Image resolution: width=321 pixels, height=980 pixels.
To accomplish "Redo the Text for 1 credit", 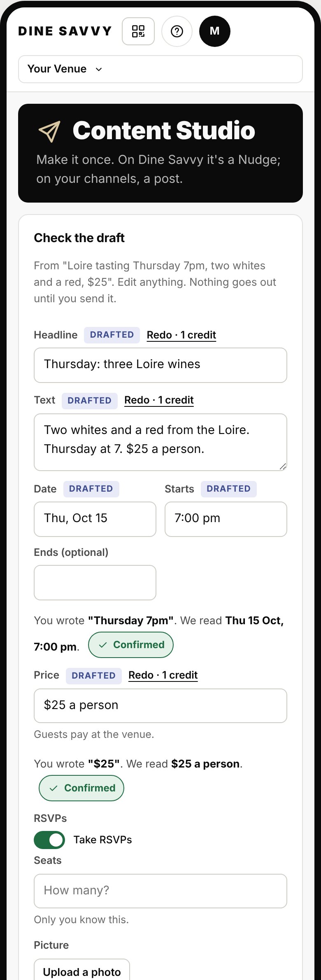I will click(159, 400).
